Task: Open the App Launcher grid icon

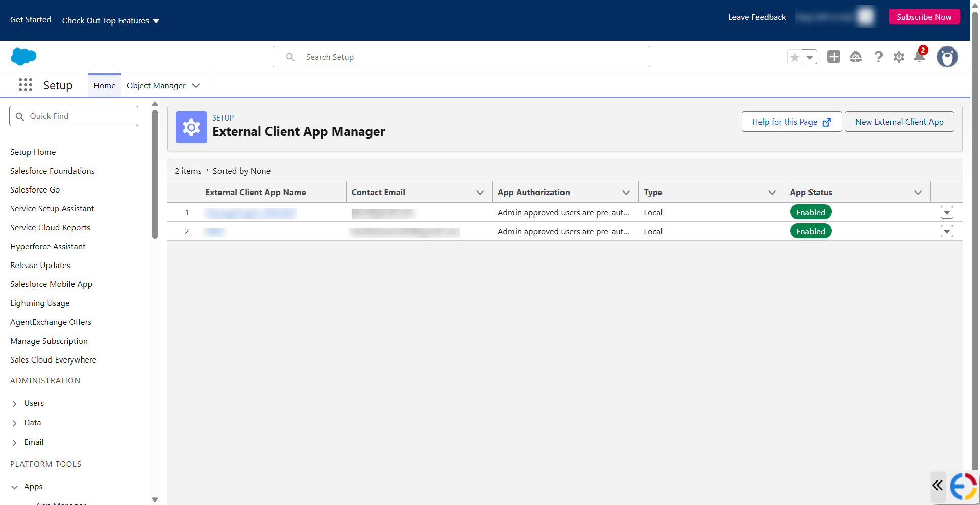Action: (26, 85)
